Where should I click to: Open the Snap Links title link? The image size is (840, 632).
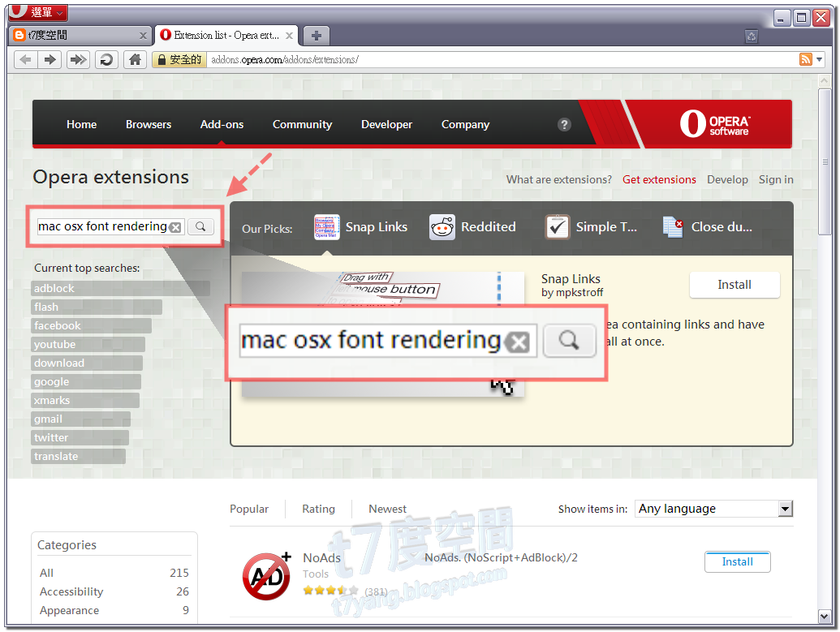[571, 279]
